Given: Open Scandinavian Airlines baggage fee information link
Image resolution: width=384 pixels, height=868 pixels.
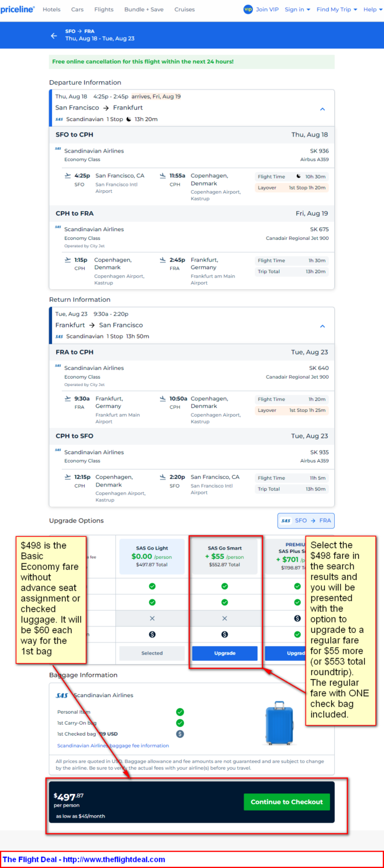Looking at the screenshot, I should [113, 746].
